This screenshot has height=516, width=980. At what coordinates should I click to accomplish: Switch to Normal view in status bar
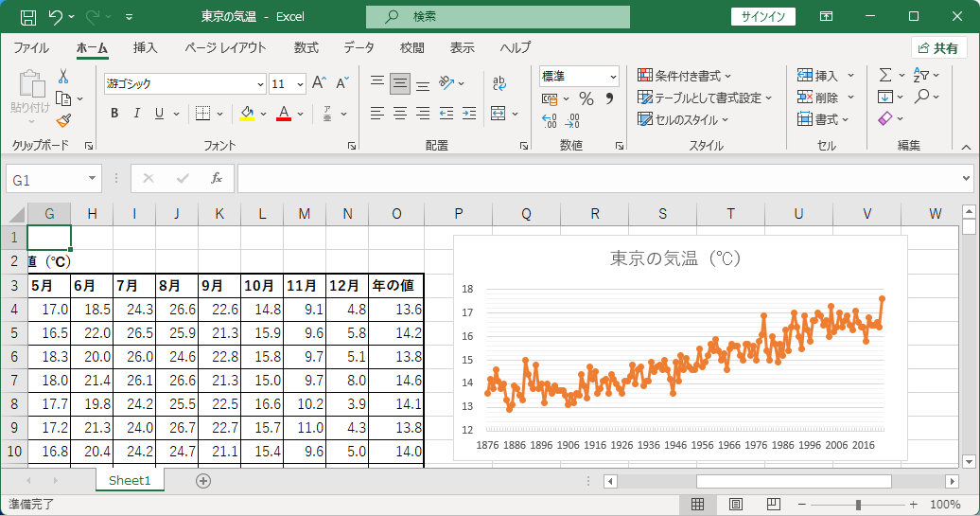697,504
